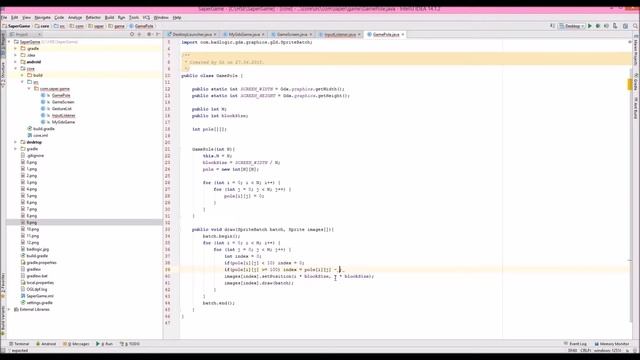Viewport: 640px width, 360px height.
Task: Click Scroll from Source icon in Project panel
Action: point(132,34)
